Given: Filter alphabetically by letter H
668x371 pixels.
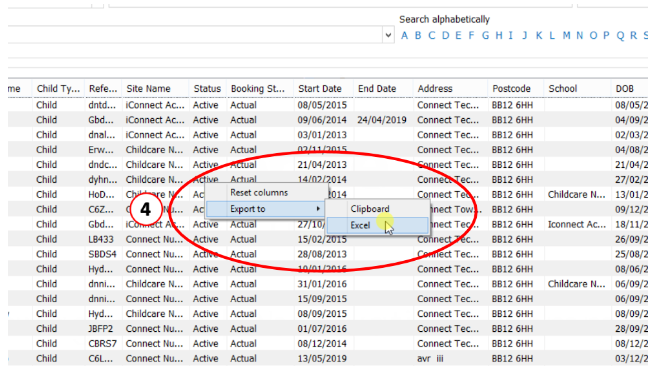Looking at the screenshot, I should [499, 35].
